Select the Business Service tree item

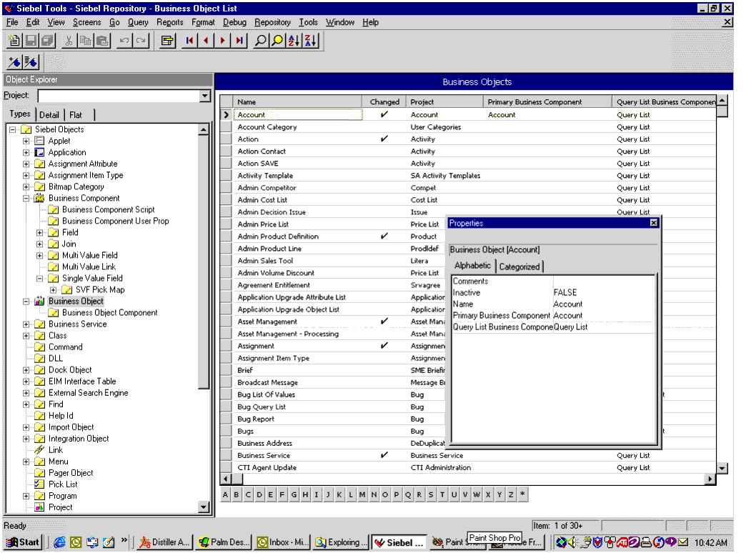[78, 324]
